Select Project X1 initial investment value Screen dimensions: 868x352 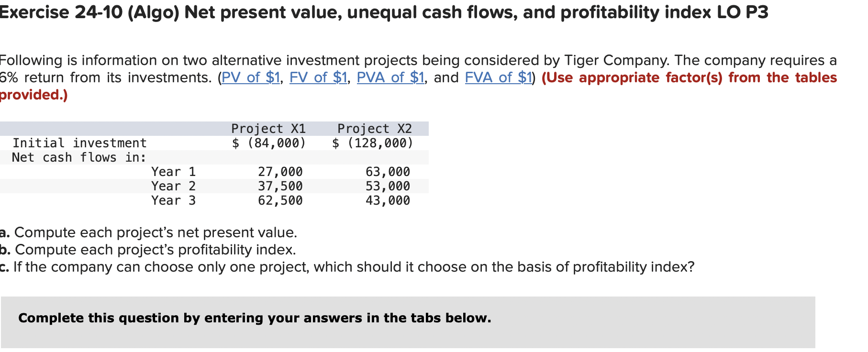[269, 143]
